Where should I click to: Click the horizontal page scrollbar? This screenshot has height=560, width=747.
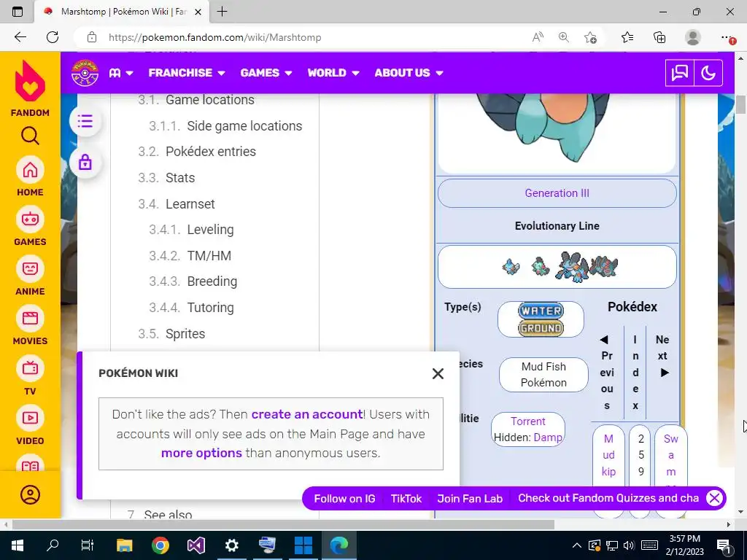coord(283,525)
